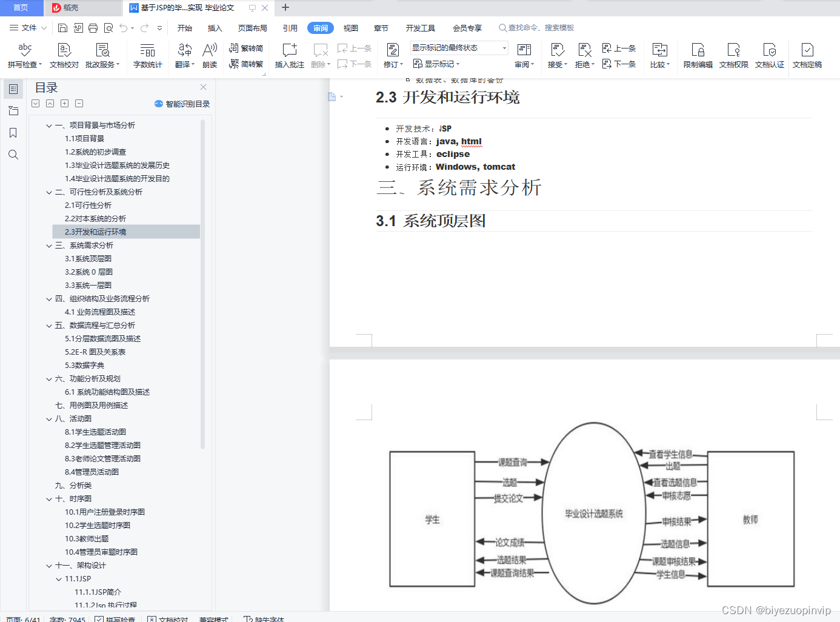Open word count (字数统计)
840x622 pixels.
pos(148,55)
